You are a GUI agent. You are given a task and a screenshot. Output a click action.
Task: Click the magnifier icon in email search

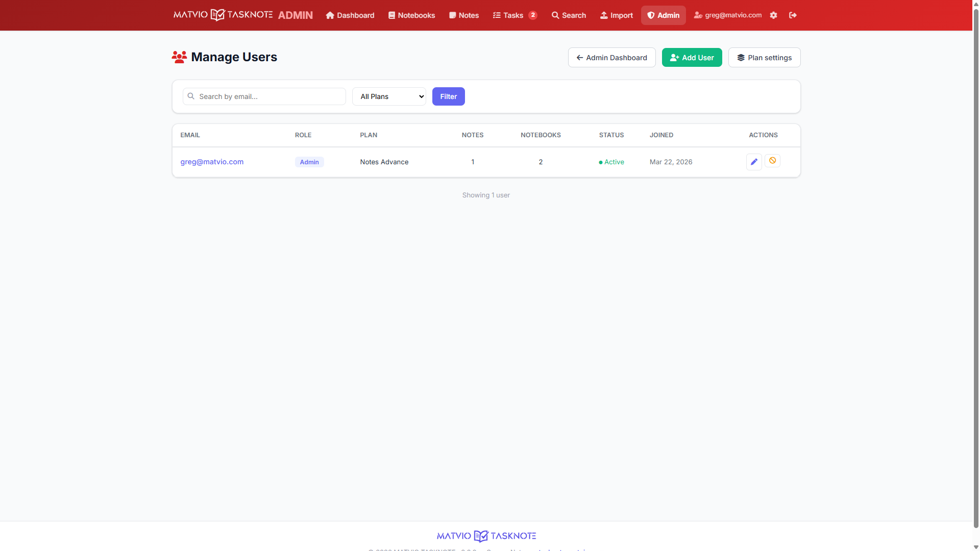(191, 96)
